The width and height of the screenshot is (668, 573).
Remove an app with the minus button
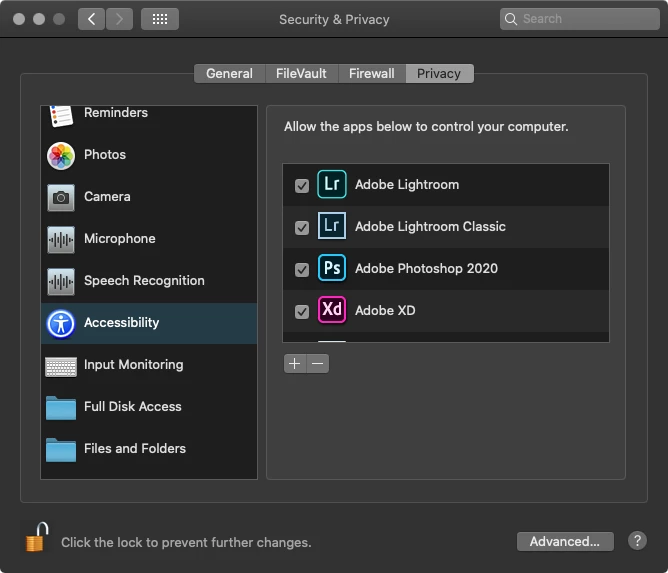317,364
